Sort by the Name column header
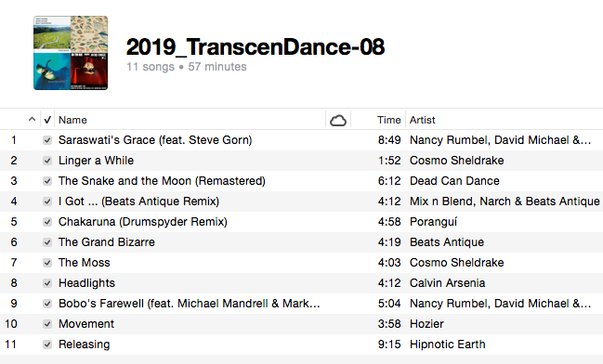The width and height of the screenshot is (603, 364). 72,120
